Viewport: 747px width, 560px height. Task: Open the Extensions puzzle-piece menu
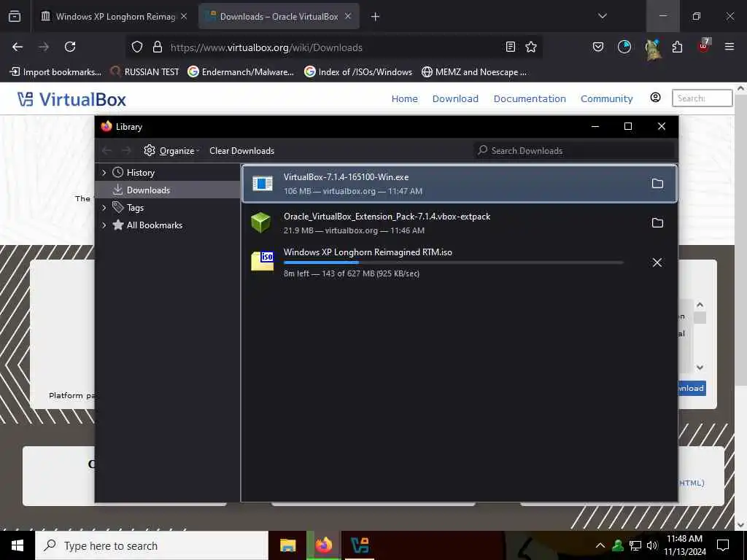click(x=677, y=47)
